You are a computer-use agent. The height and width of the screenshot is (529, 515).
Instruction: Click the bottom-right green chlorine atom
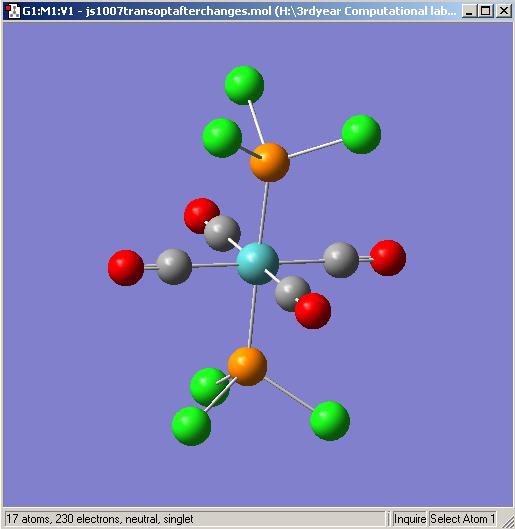pos(330,421)
